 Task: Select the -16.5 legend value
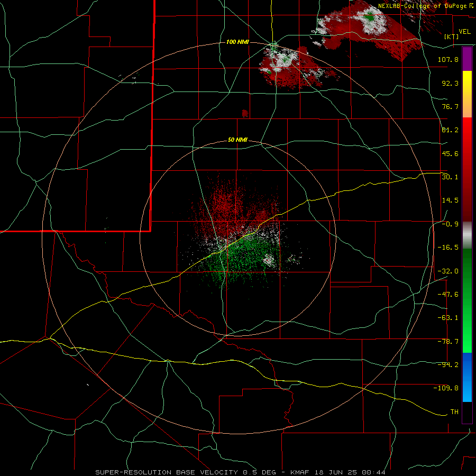pyautogui.click(x=448, y=248)
